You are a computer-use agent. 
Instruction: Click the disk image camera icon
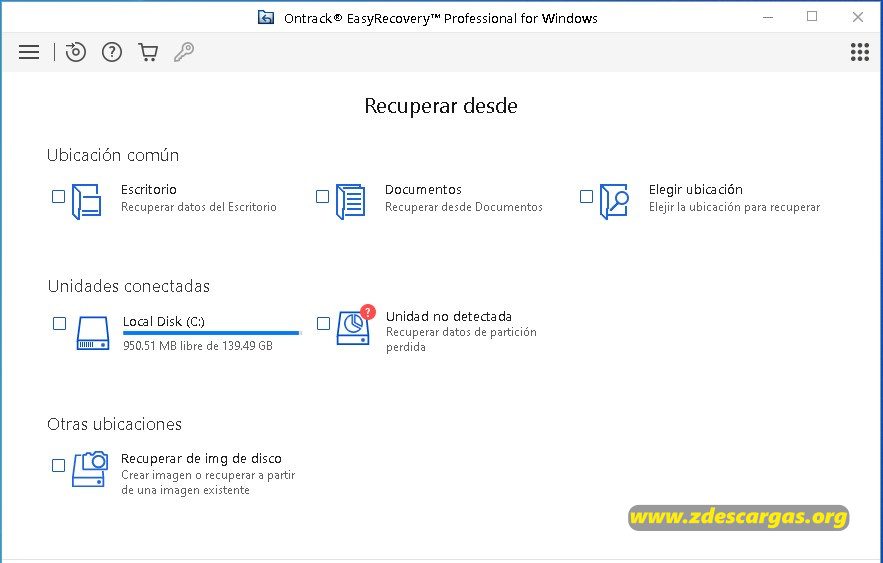click(90, 468)
